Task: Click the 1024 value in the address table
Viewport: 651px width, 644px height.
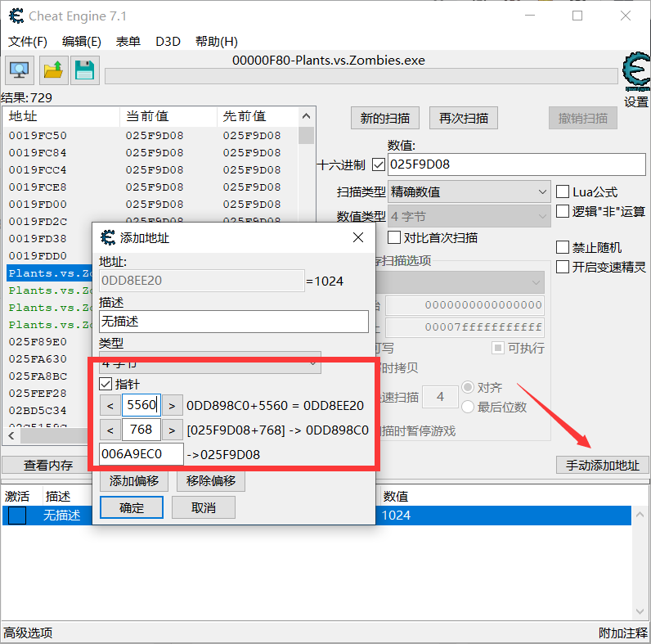Action: [396, 516]
